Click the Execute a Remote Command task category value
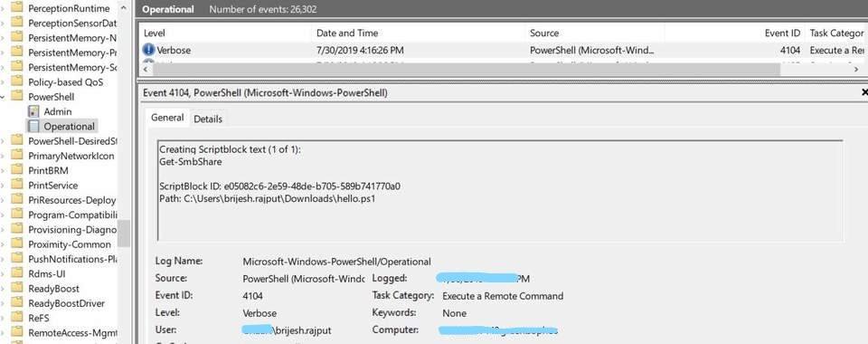The height and width of the screenshot is (344, 868). [x=503, y=296]
